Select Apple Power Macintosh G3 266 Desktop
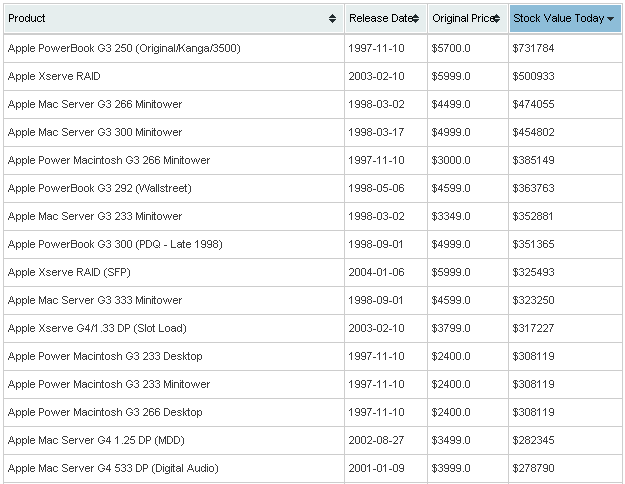The image size is (625, 484). [x=174, y=412]
